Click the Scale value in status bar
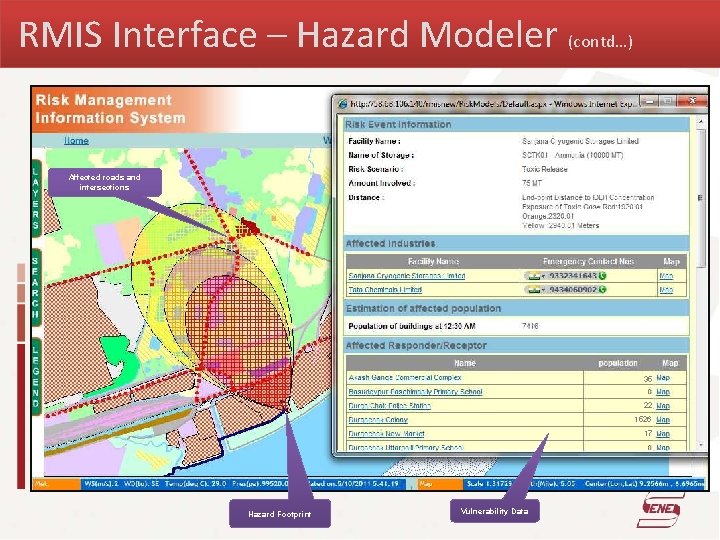 click(489, 484)
